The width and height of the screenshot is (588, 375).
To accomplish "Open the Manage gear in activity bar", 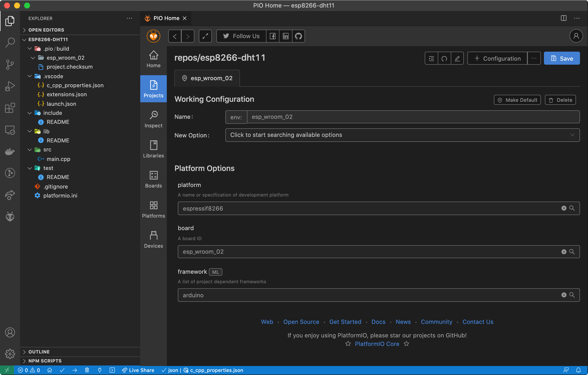I will (10, 353).
